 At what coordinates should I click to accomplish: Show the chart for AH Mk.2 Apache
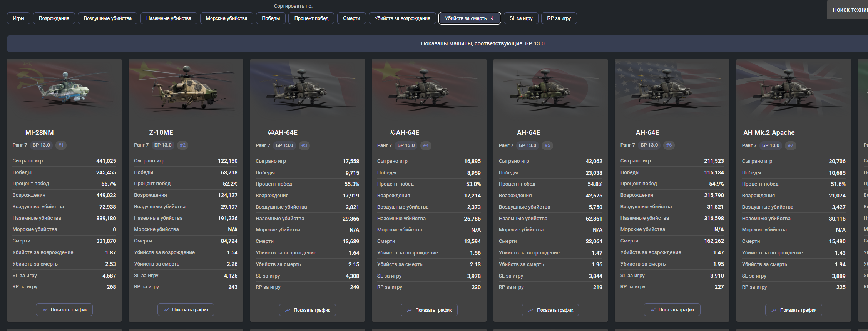coord(794,310)
